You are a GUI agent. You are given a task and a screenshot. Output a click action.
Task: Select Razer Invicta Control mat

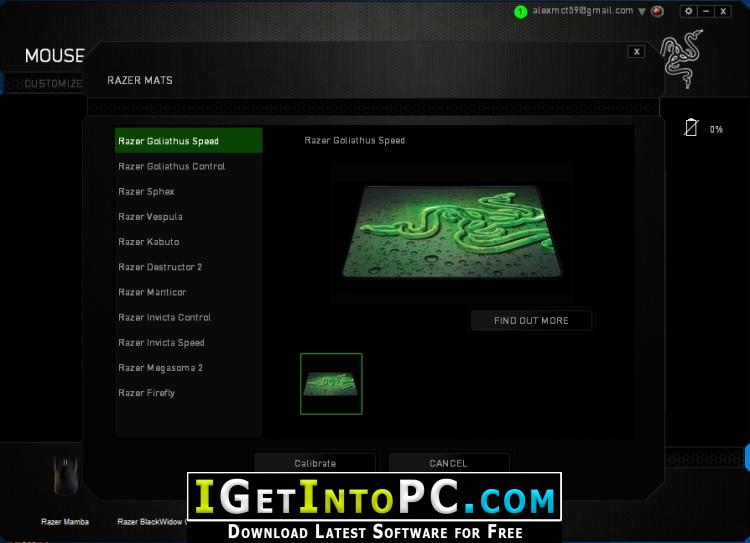pos(188,317)
